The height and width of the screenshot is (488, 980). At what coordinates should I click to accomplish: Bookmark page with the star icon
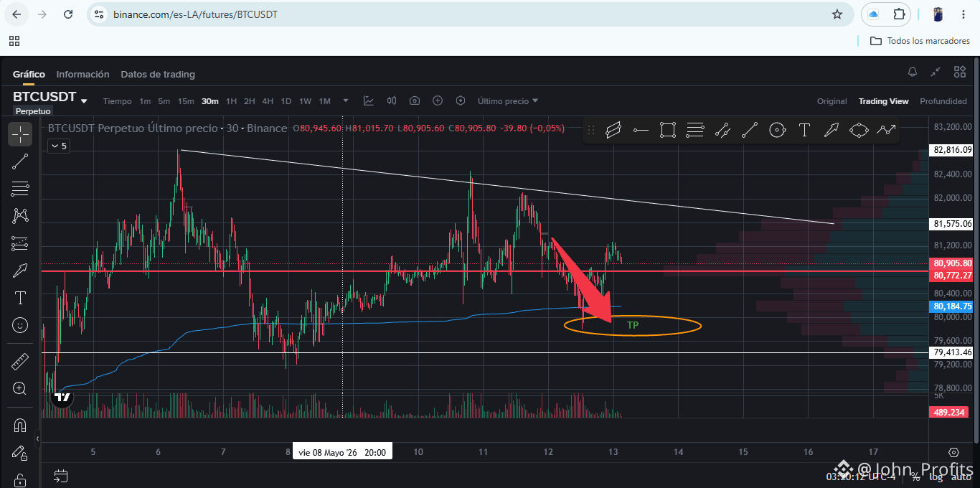pos(837,14)
